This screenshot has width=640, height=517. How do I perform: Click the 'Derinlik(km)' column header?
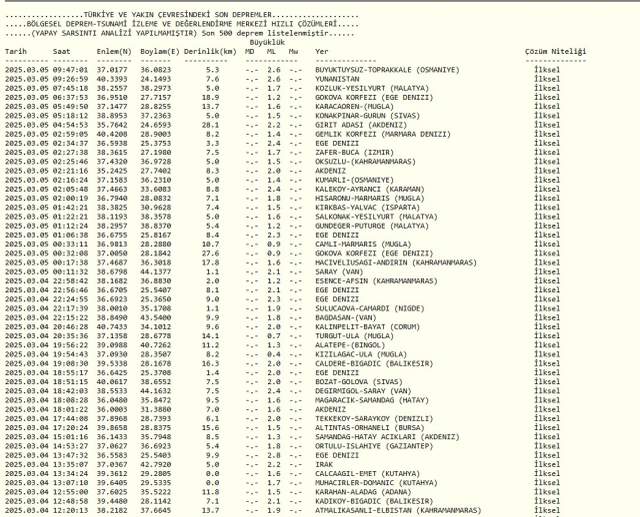click(x=210, y=51)
